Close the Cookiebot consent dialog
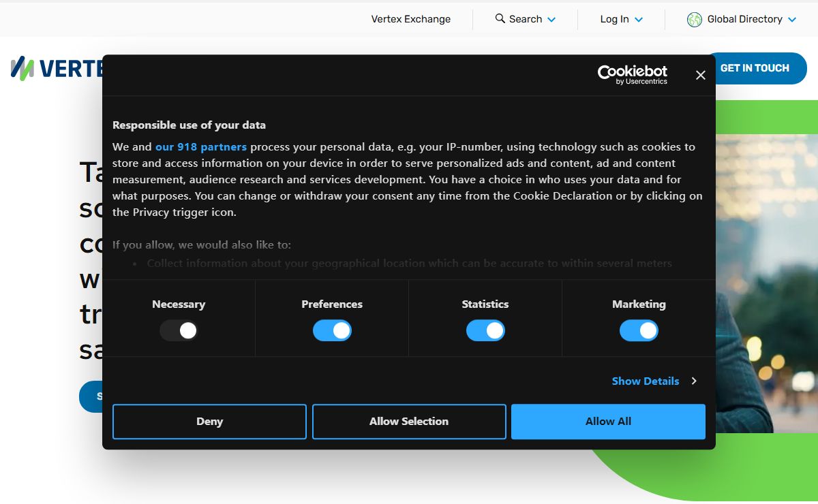This screenshot has width=818, height=504. pyautogui.click(x=700, y=75)
